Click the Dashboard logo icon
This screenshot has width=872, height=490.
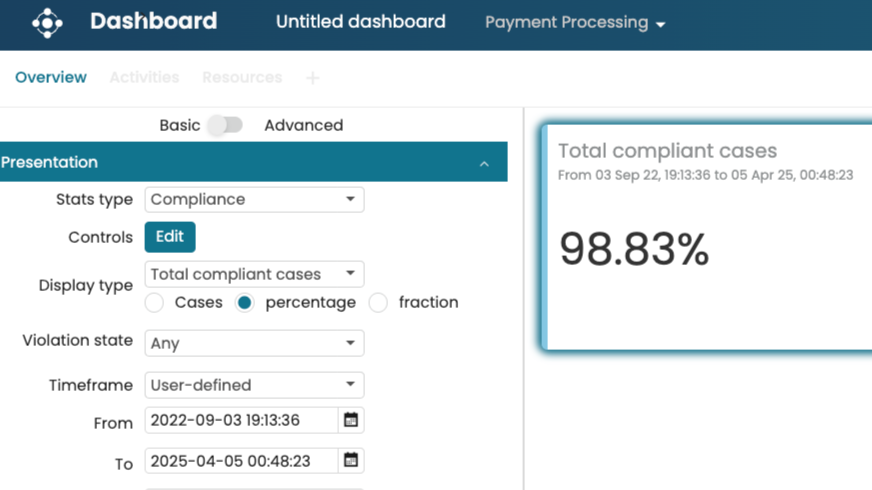(x=47, y=23)
